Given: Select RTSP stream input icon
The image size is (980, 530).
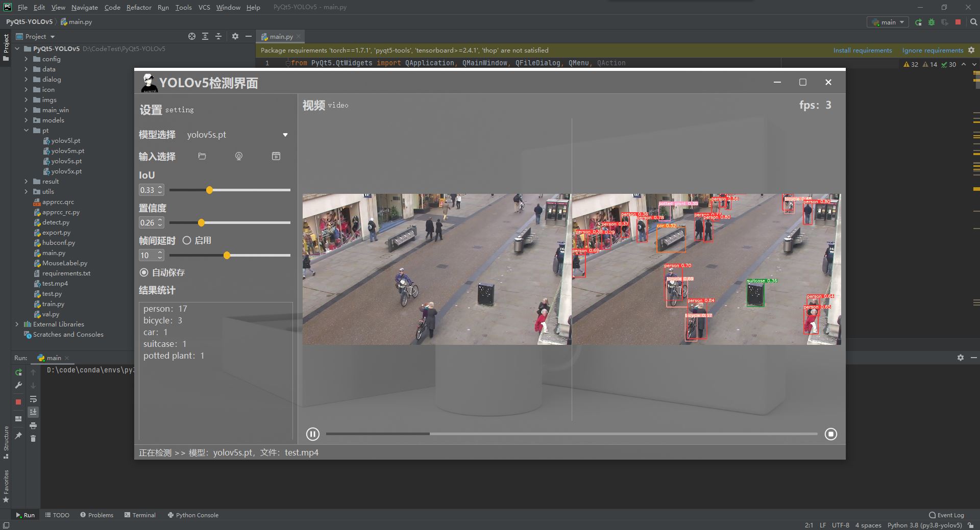Looking at the screenshot, I should coord(276,156).
